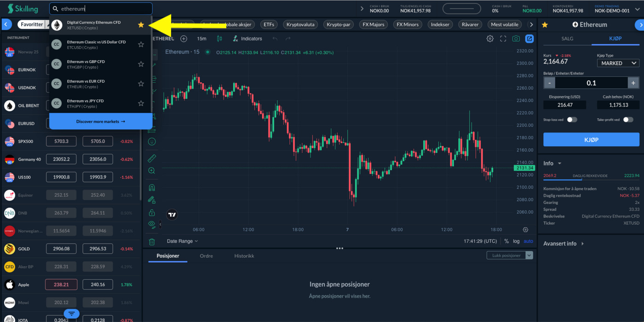
Task: Toggle the magnet snap mode
Action: [x=152, y=188]
